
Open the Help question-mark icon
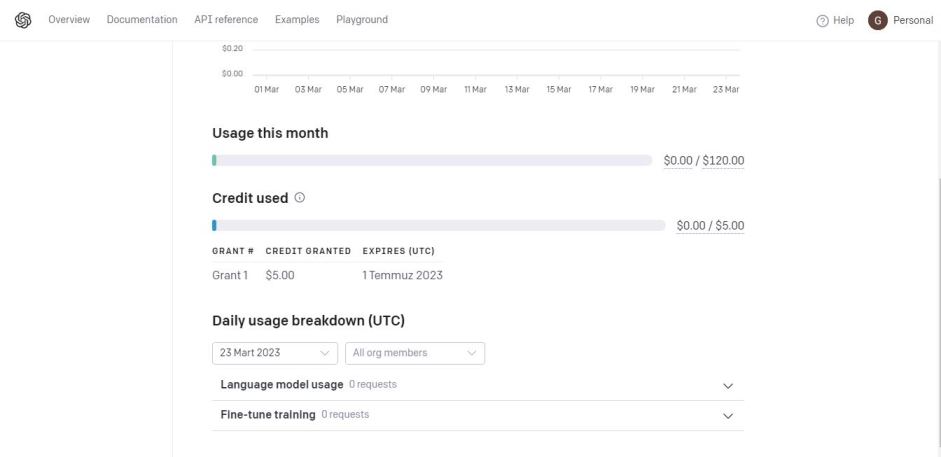[822, 20]
